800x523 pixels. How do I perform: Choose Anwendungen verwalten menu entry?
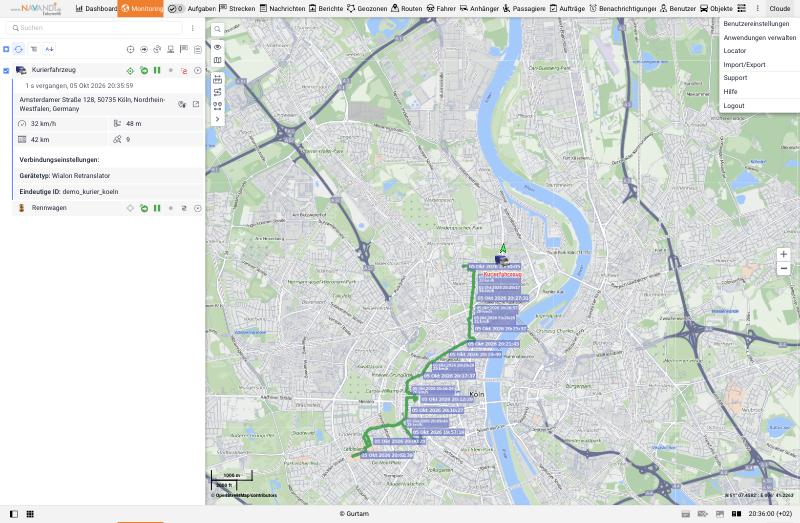pyautogui.click(x=759, y=38)
